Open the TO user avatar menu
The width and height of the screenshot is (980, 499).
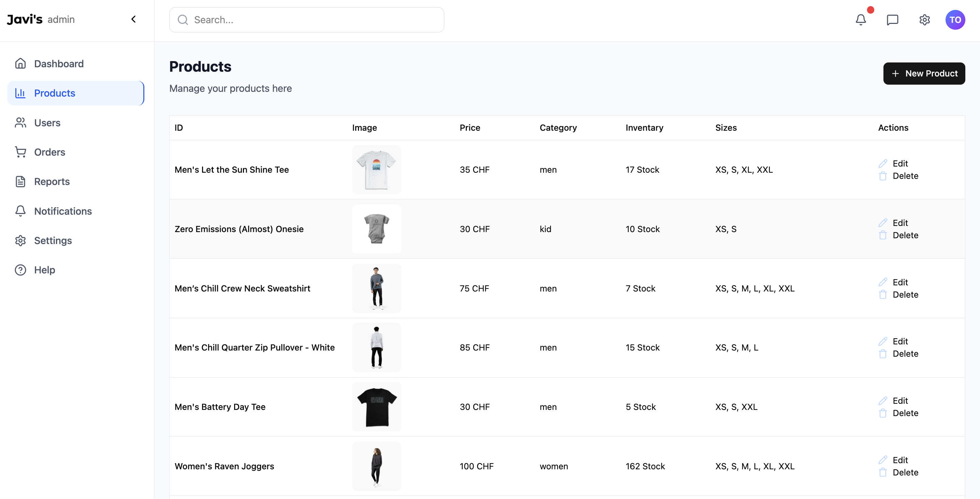click(x=955, y=20)
